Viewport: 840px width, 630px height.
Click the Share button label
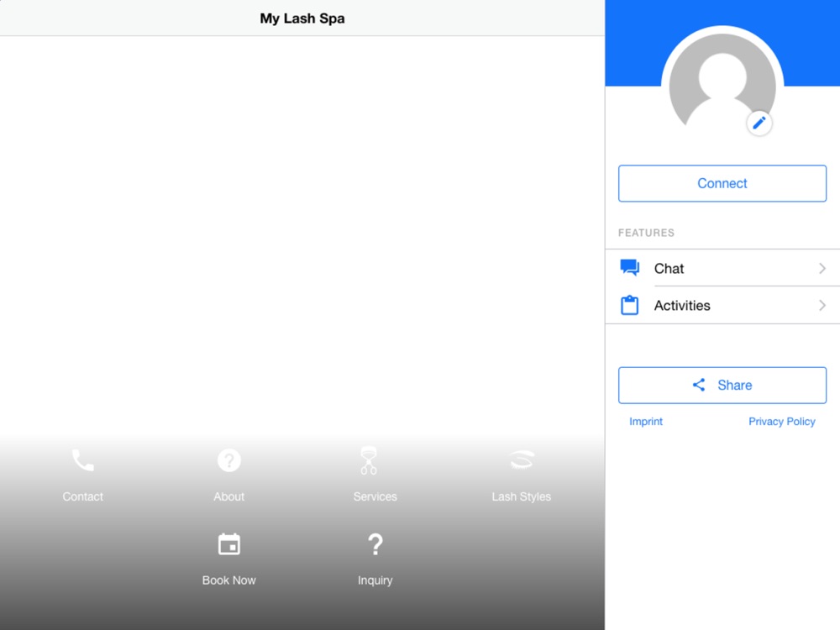(734, 386)
